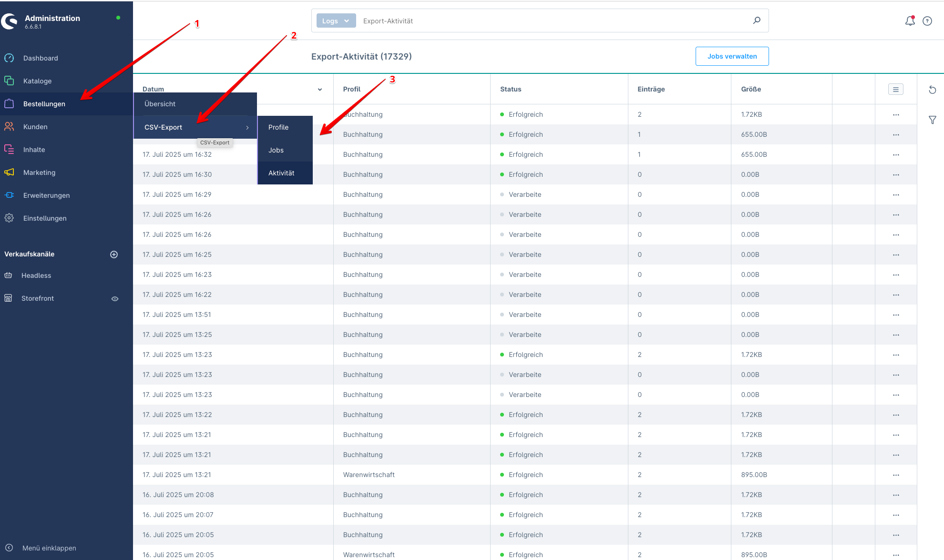Screen dimensions: 944x560
Task: Open the help question mark icon
Action: tap(927, 21)
